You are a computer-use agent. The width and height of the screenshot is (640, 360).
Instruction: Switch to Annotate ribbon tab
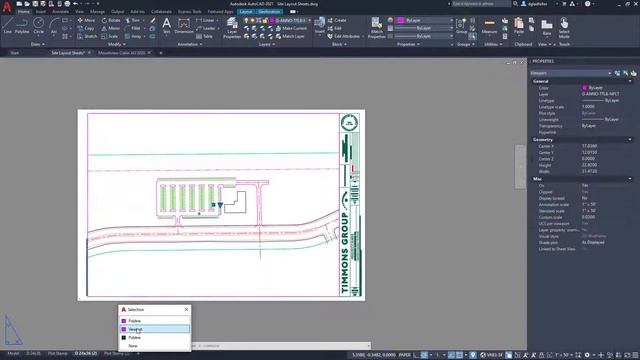pyautogui.click(x=60, y=12)
